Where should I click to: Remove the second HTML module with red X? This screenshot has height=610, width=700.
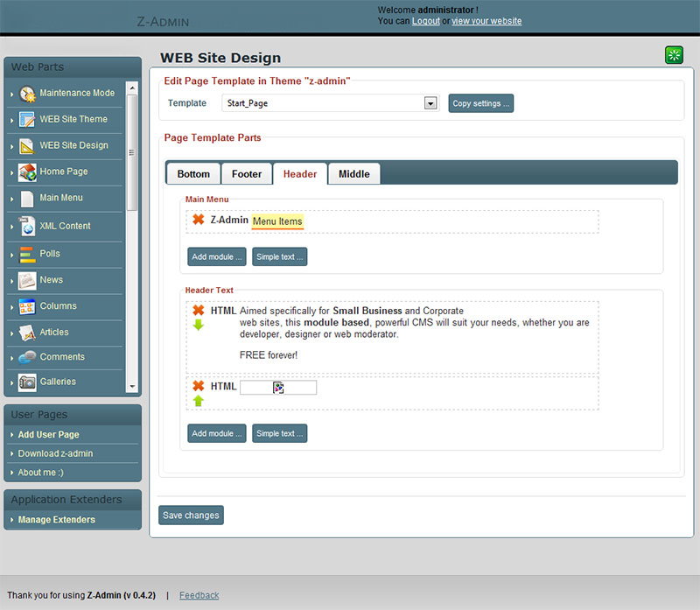(199, 386)
